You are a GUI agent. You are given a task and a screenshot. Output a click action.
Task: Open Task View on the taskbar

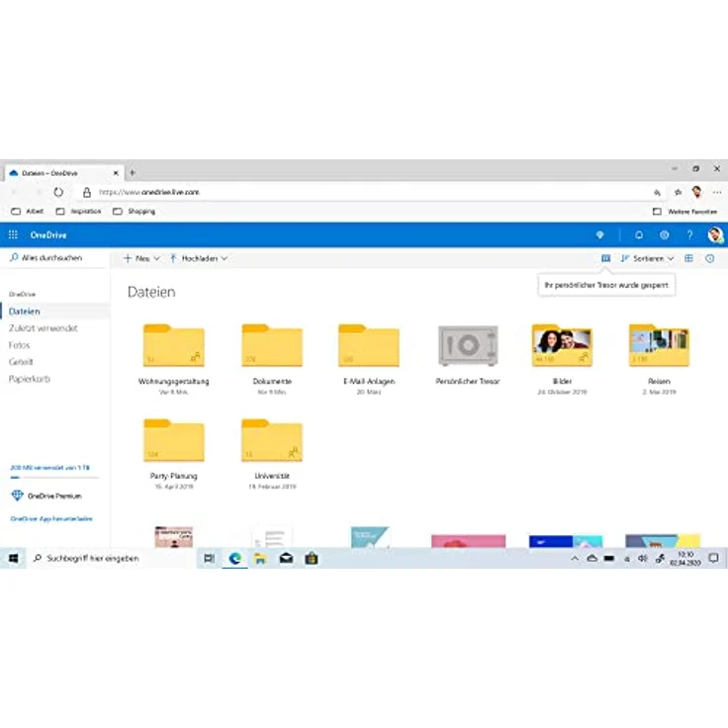pyautogui.click(x=209, y=558)
